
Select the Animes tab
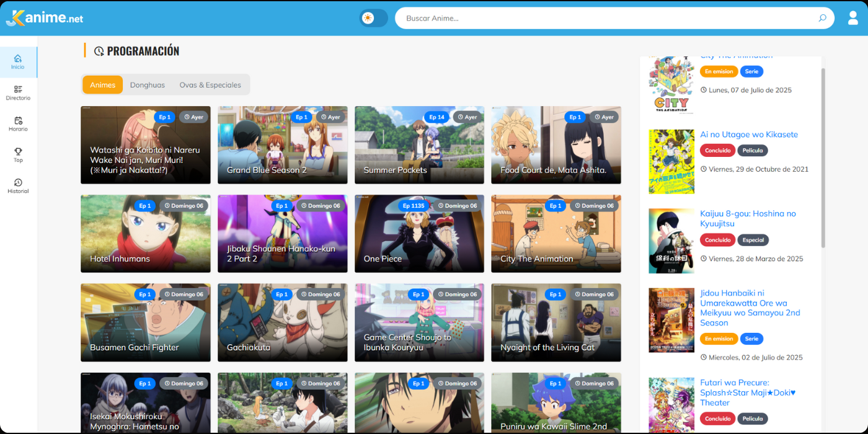click(x=102, y=85)
